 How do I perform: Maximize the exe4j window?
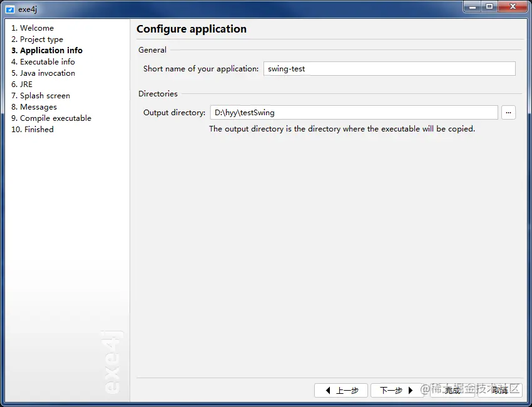[489, 6]
